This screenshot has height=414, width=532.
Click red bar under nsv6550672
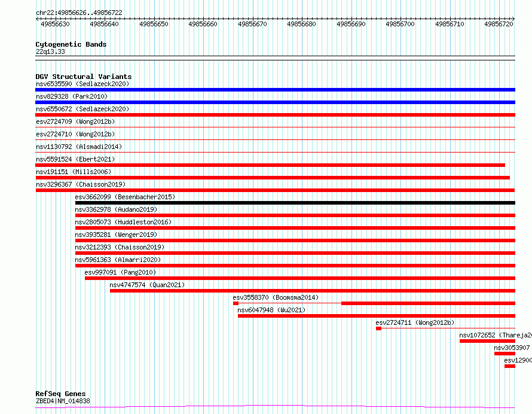275,115
